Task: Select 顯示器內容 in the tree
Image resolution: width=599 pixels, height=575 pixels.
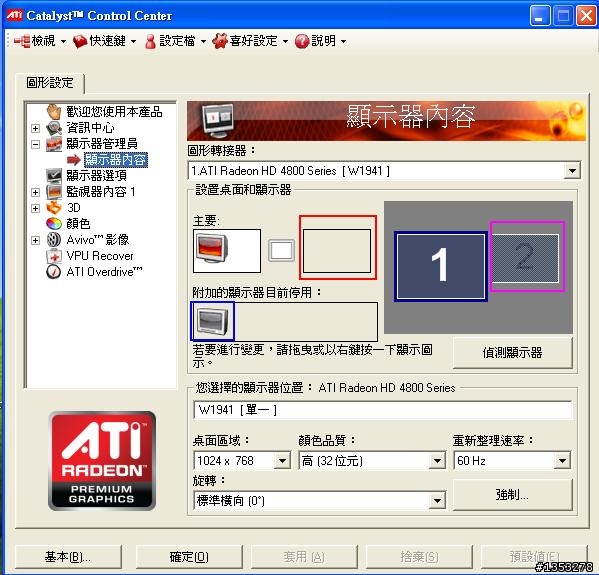Action: click(x=116, y=160)
